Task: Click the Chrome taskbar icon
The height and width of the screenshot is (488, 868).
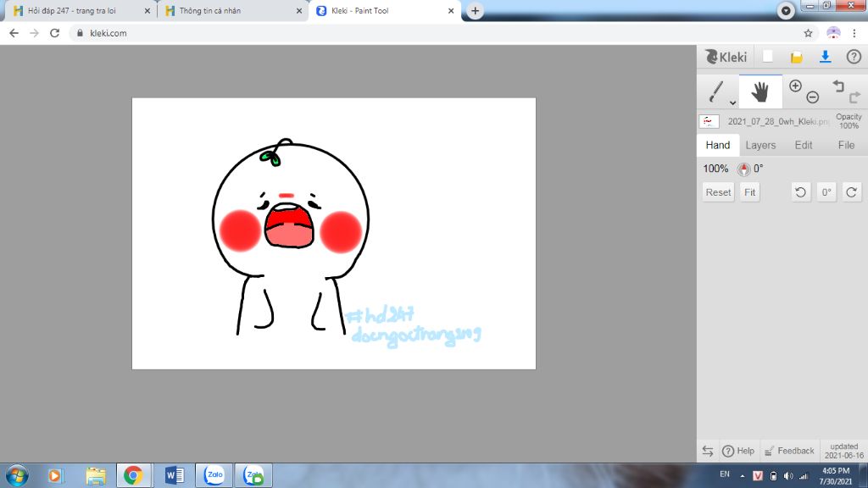Action: [133, 475]
